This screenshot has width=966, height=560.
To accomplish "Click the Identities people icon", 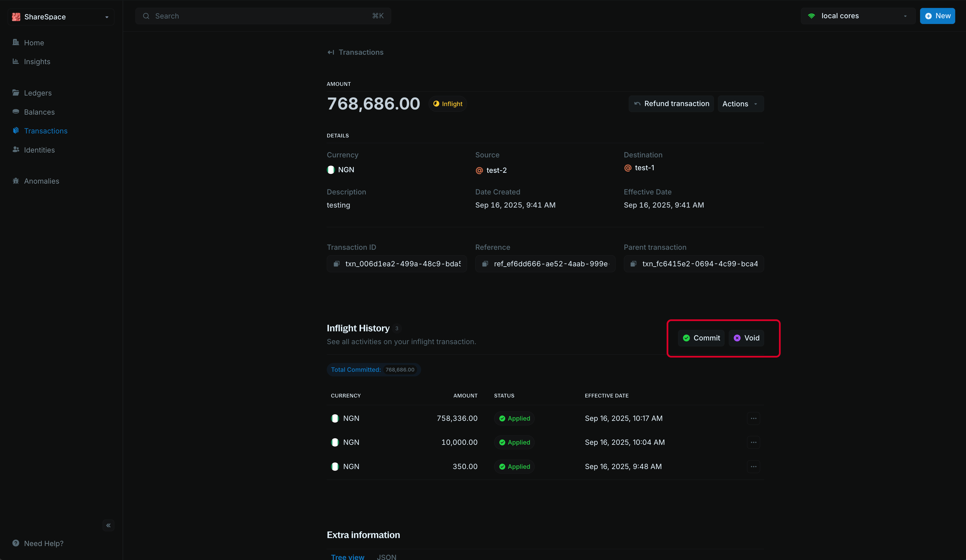I will 16,149.
